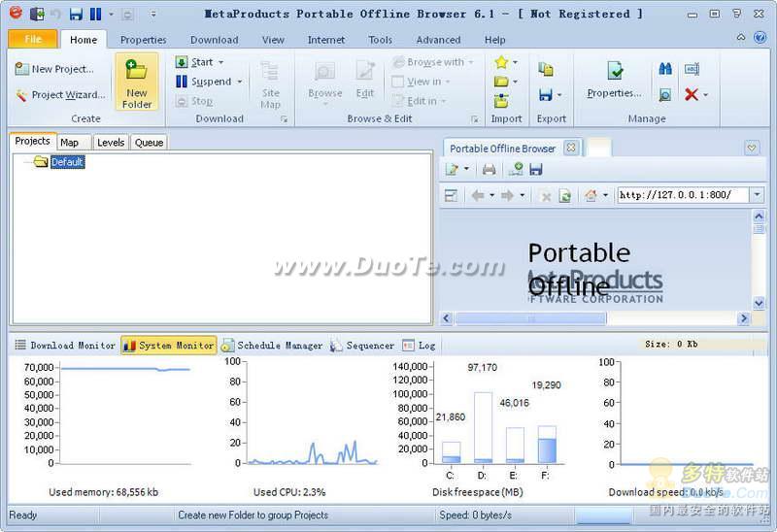Image resolution: width=777 pixels, height=532 pixels.
Task: Click the URL address field
Action: [x=683, y=195]
